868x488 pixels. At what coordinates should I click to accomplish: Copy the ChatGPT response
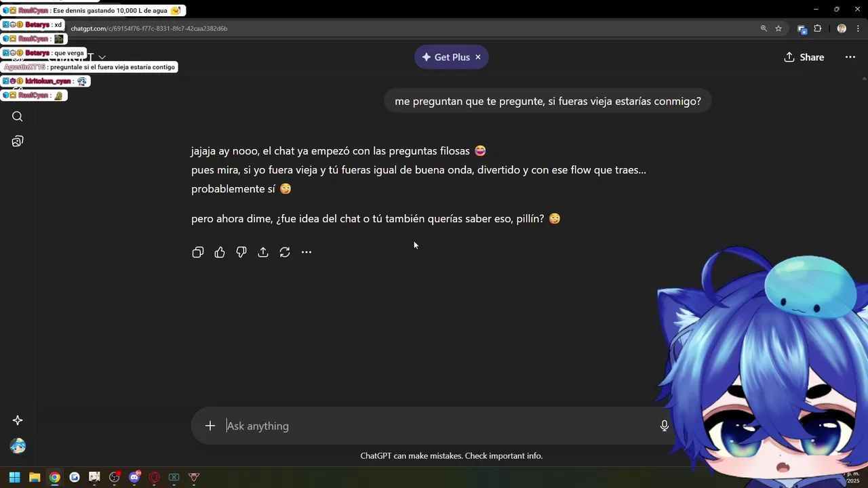click(198, 252)
